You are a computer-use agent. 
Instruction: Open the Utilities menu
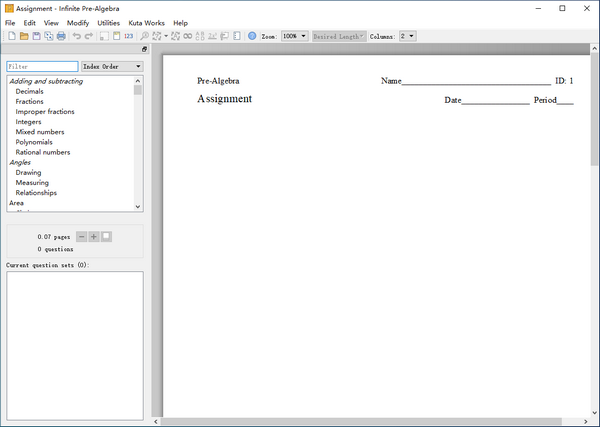108,22
